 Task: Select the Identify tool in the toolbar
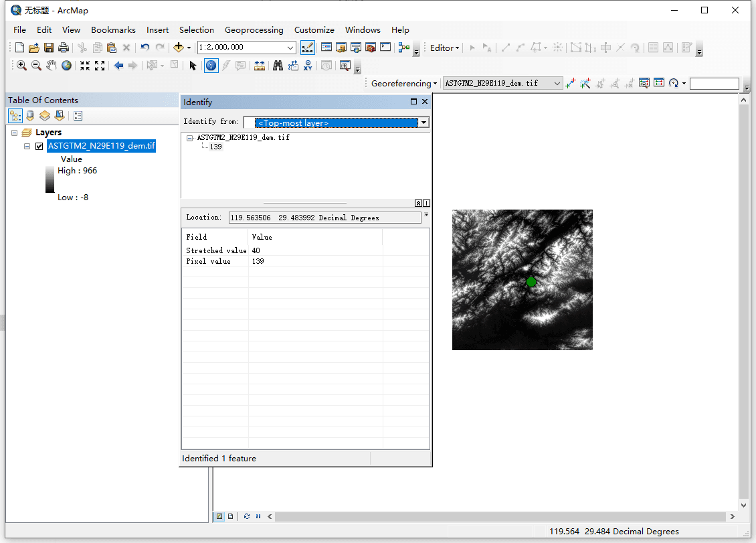click(211, 66)
